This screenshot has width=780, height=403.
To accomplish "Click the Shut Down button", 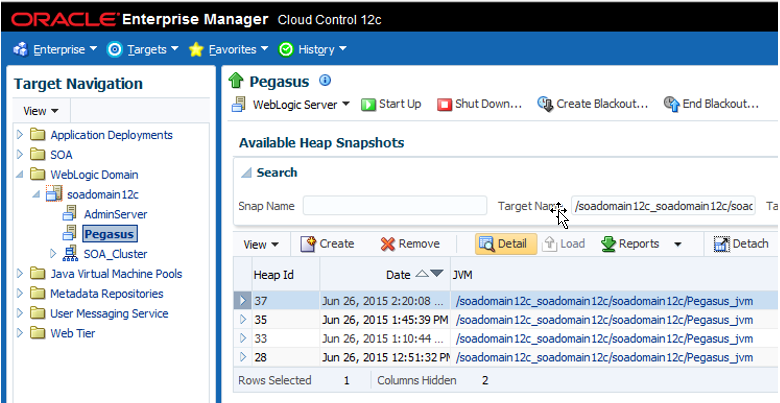I will point(480,104).
